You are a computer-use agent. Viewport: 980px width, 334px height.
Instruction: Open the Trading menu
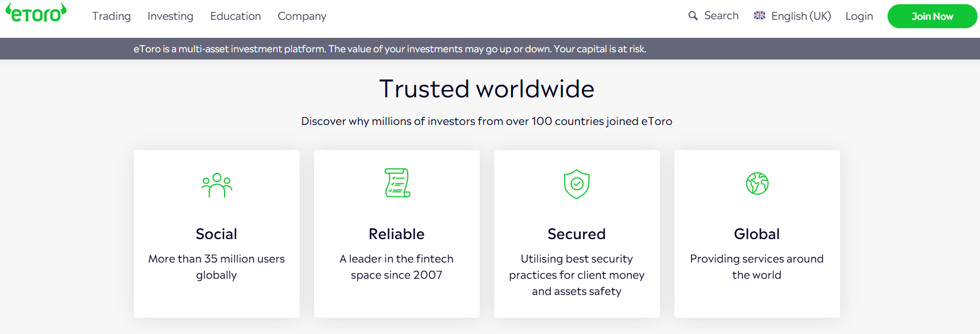click(111, 16)
